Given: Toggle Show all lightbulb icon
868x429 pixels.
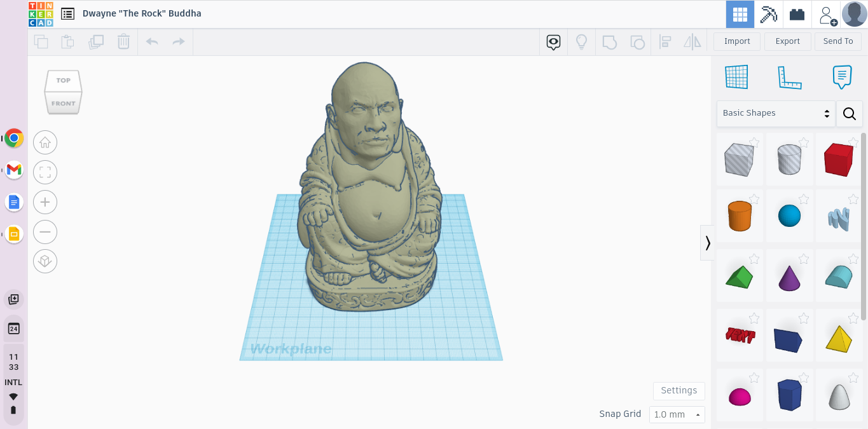Looking at the screenshot, I should pos(581,43).
